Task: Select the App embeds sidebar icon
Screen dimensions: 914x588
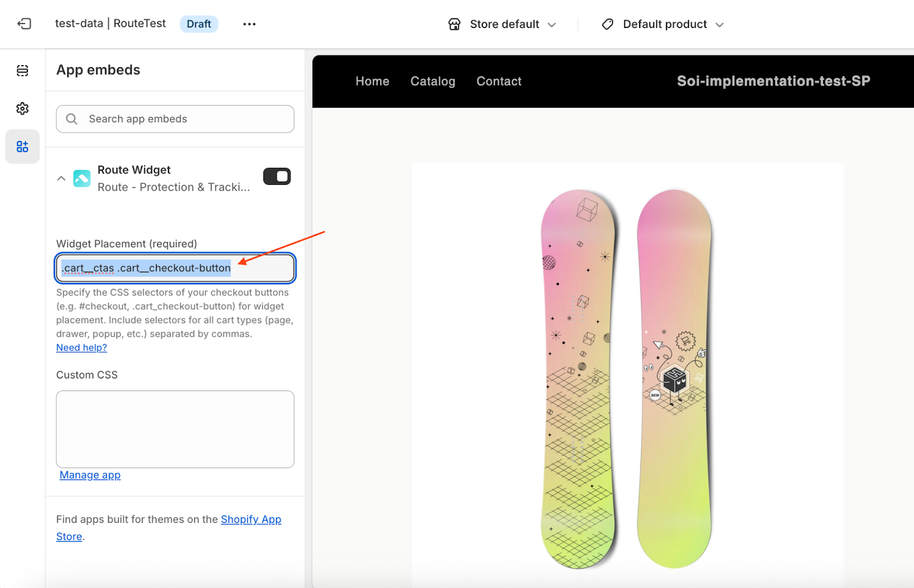Action: click(x=22, y=147)
